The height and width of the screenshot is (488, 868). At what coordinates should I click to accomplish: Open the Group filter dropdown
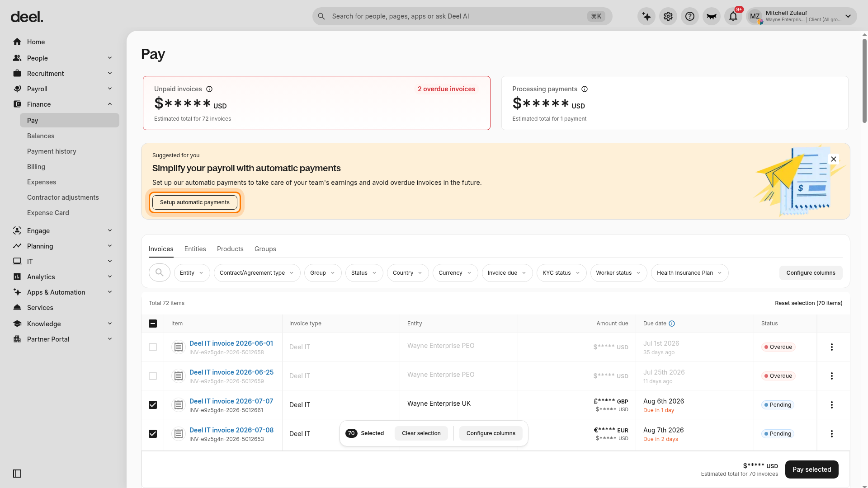point(323,273)
